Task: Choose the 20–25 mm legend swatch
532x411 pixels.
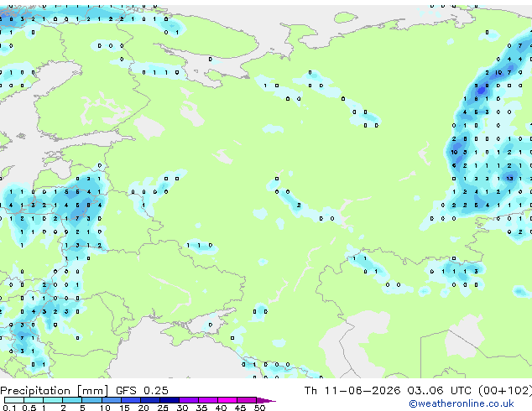Action: tap(149, 400)
